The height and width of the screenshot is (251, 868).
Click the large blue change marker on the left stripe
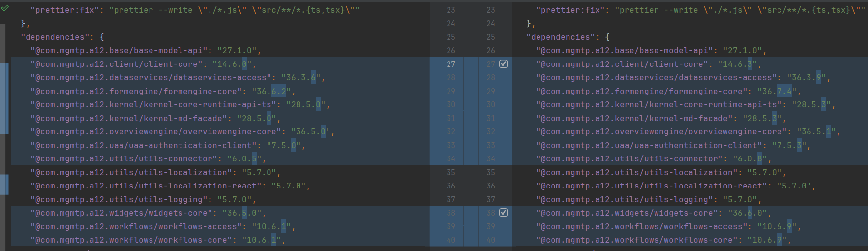click(x=4, y=98)
